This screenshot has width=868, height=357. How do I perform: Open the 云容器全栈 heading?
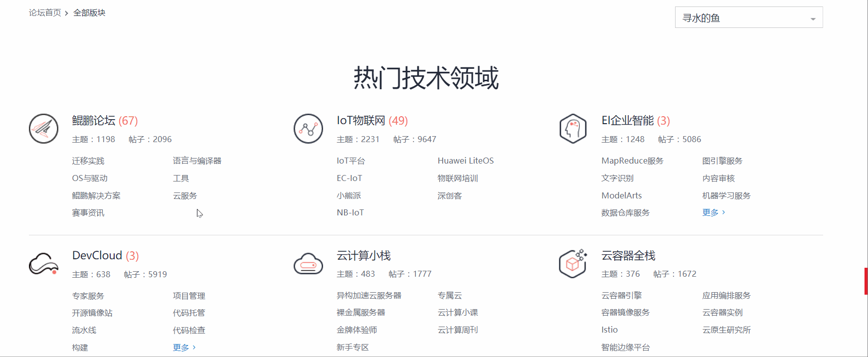pyautogui.click(x=628, y=255)
